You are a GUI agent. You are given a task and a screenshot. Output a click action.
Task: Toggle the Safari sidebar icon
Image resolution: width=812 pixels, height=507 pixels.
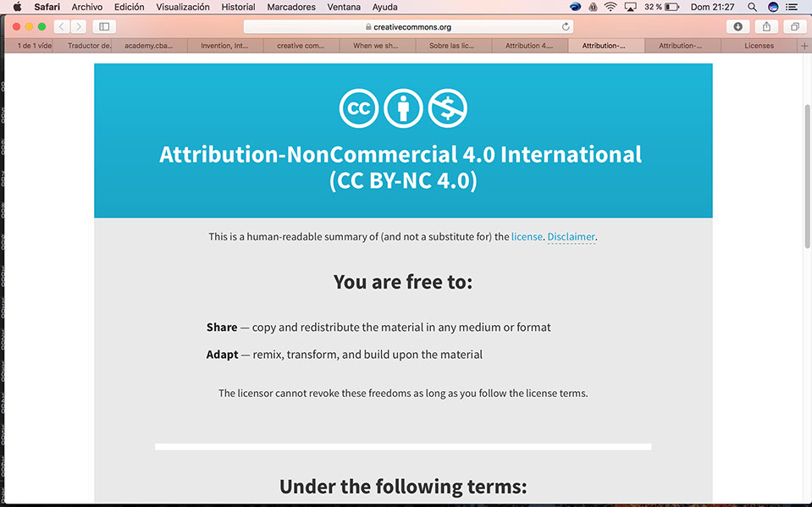pyautogui.click(x=104, y=26)
